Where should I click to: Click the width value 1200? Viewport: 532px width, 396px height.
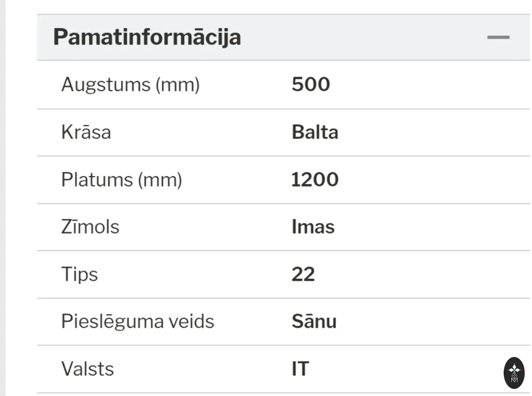point(315,180)
